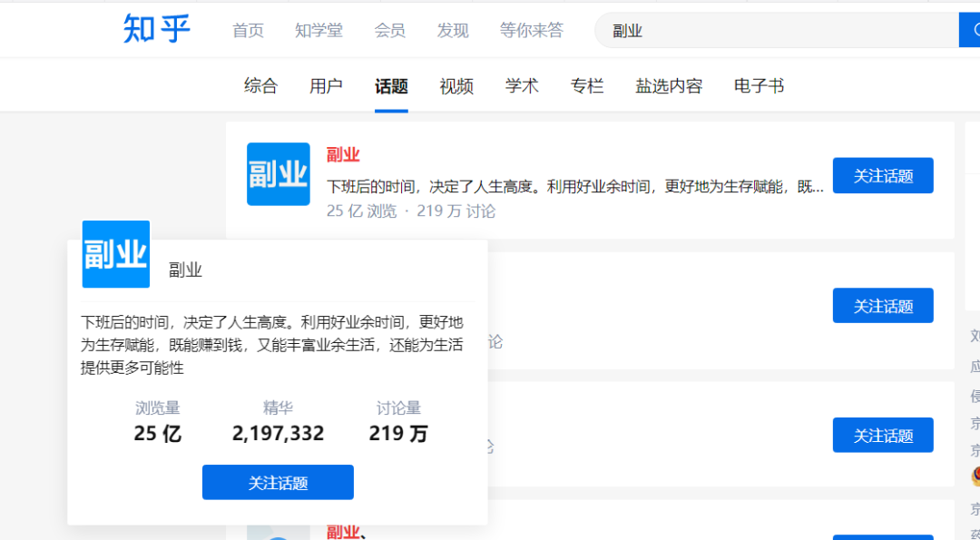The height and width of the screenshot is (540, 980).
Task: Click 关注话题 button on the second result
Action: coord(883,306)
